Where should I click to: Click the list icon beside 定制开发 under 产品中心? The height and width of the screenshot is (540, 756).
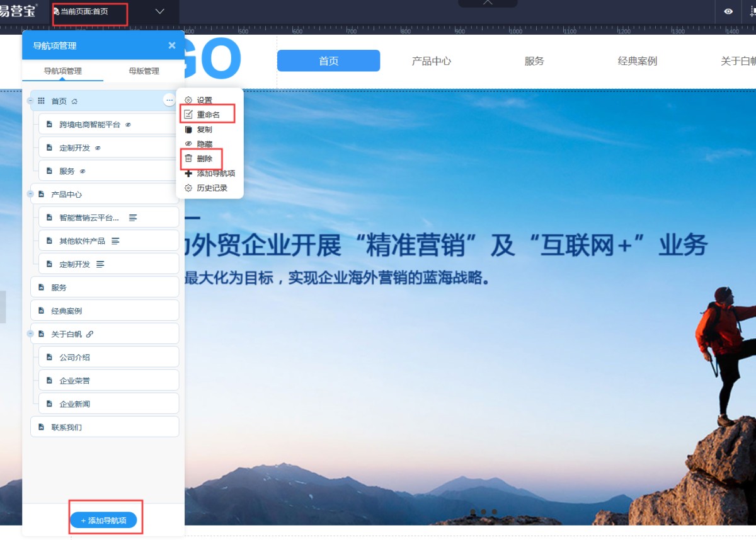[x=100, y=264]
